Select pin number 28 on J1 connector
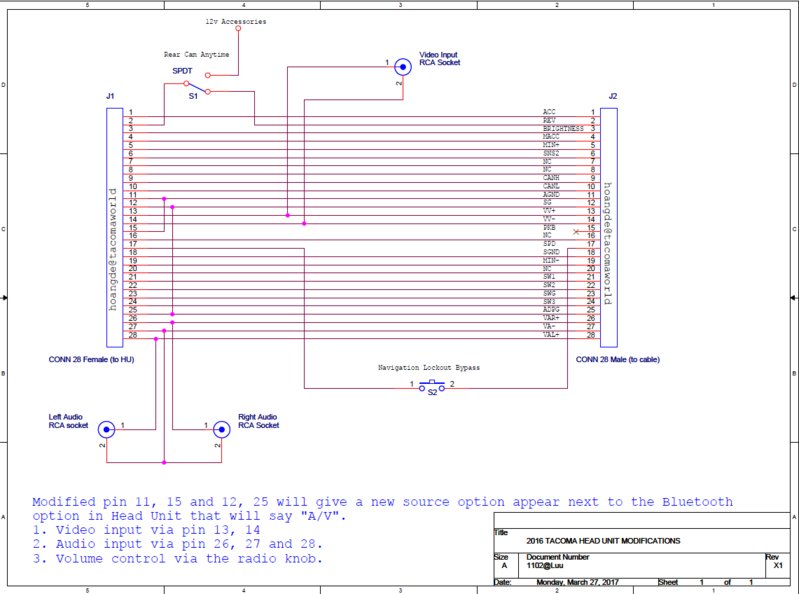 coord(132,335)
